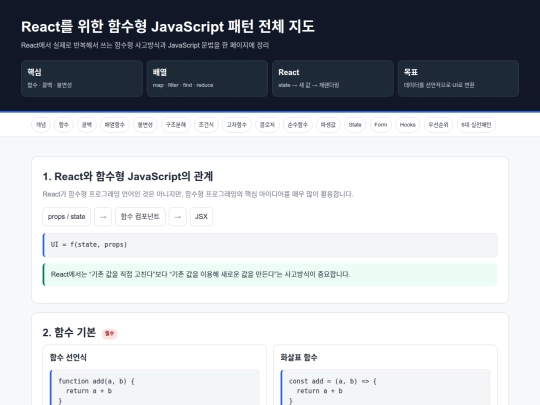540x405 pixels.
Task: Click the 함수 선언식 card title
Action: pos(68,357)
